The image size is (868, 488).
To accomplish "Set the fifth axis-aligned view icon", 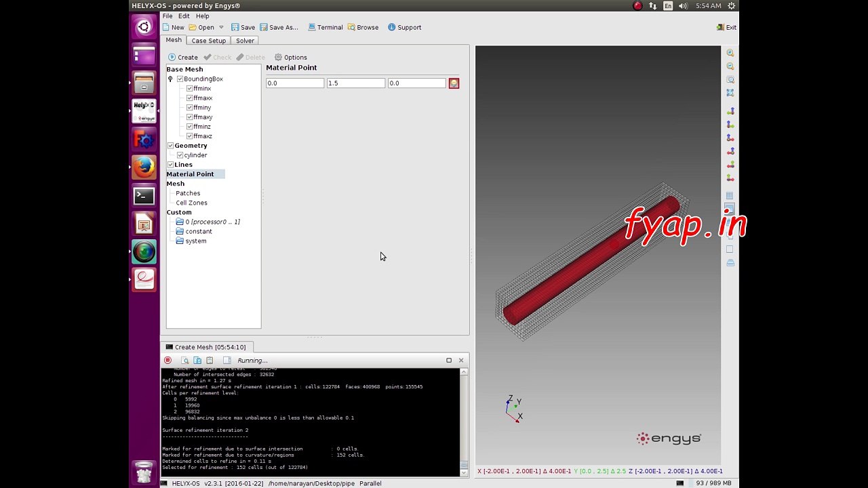I will click(x=730, y=165).
